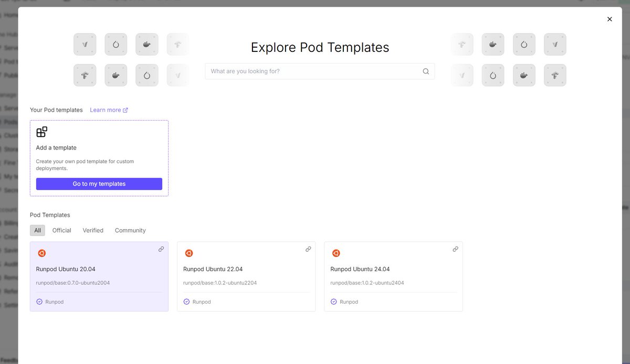Copy link icon on Ubuntu 22.04 card
This screenshot has height=364, width=630.
[x=308, y=249]
